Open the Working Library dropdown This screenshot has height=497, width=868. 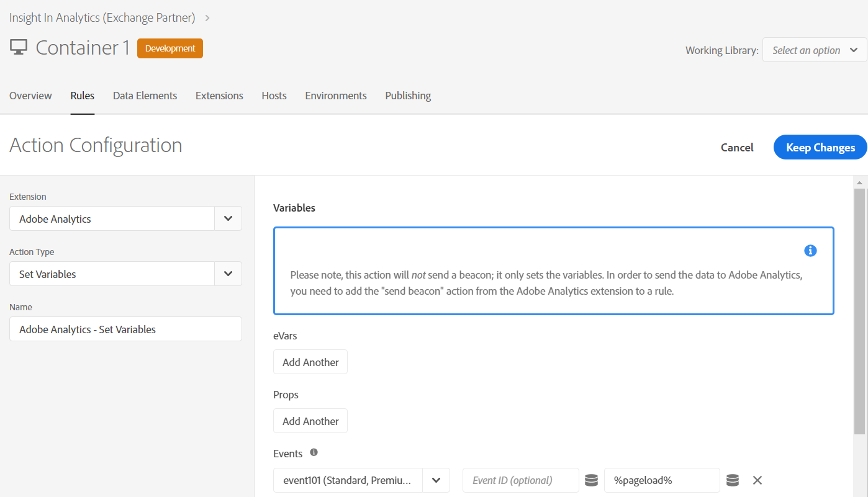(x=815, y=50)
